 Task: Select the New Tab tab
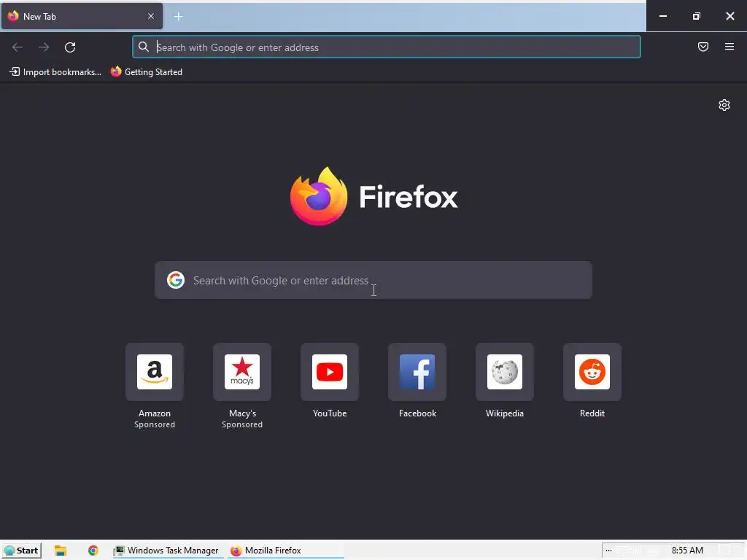click(82, 16)
